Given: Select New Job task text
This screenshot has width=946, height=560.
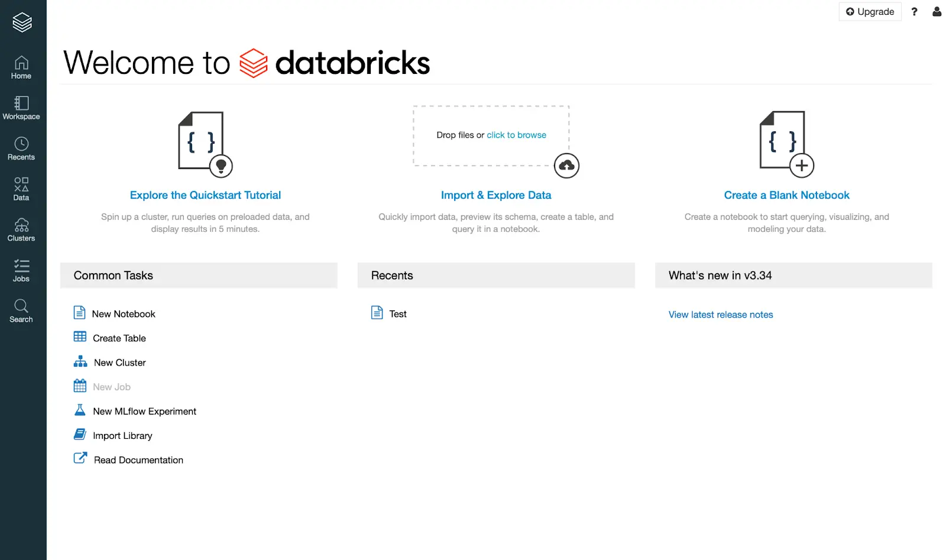Looking at the screenshot, I should pyautogui.click(x=112, y=387).
